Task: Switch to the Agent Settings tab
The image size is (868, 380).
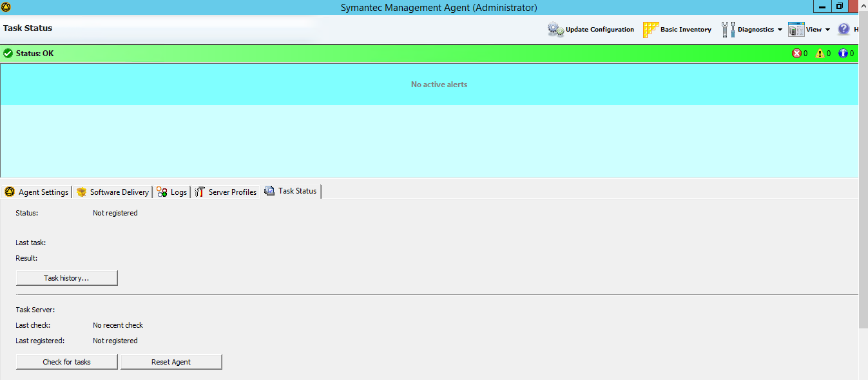Action: 36,192
